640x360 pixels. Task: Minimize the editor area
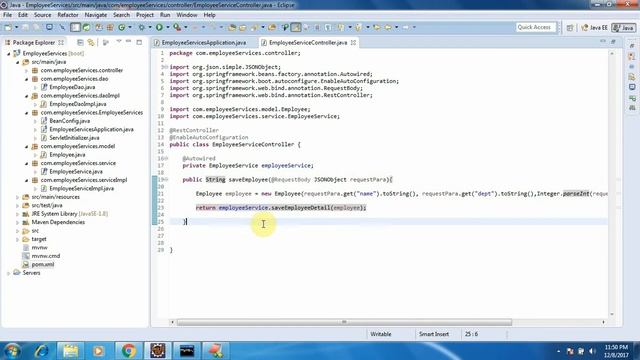(603, 42)
